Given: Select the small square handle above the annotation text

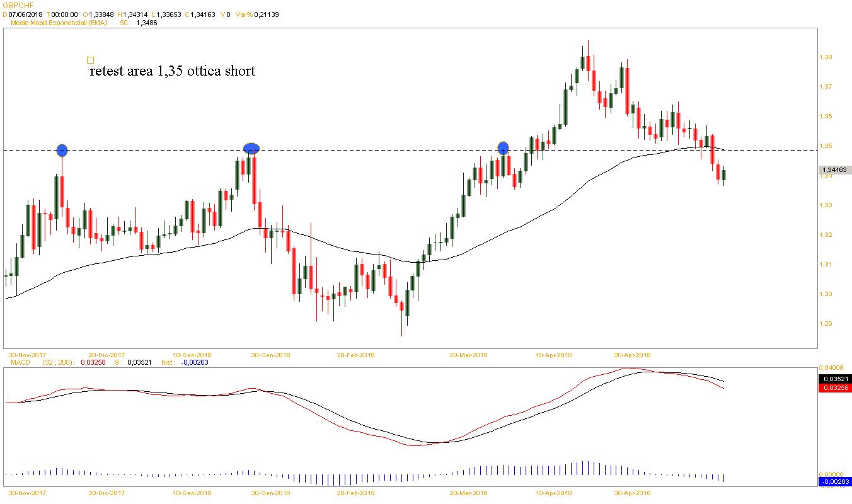Looking at the screenshot, I should [x=90, y=60].
